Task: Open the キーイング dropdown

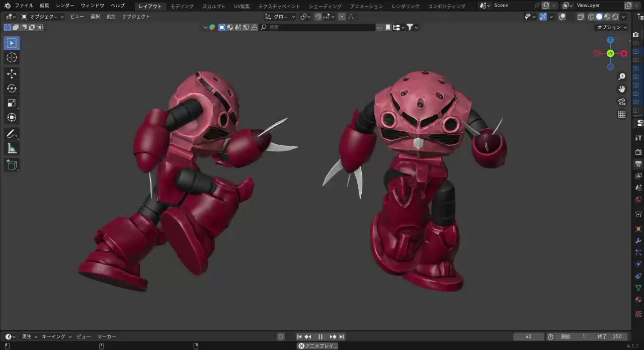Action: pyautogui.click(x=56, y=337)
